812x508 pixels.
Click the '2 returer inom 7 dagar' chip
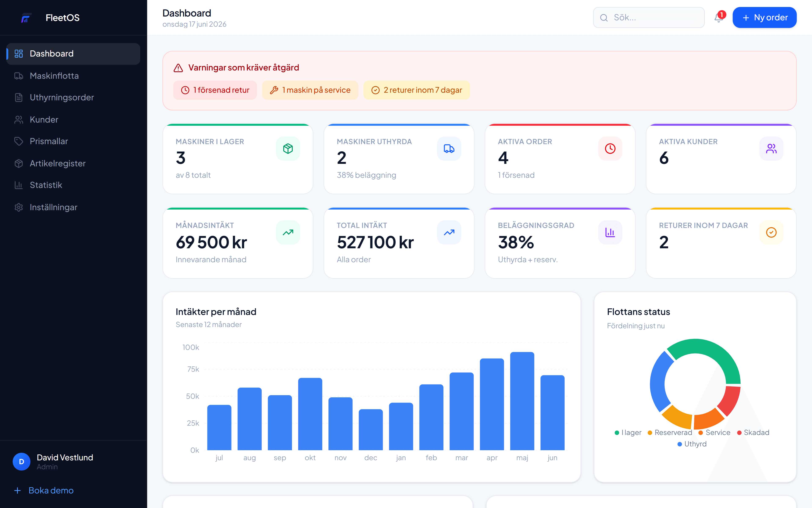pyautogui.click(x=417, y=90)
